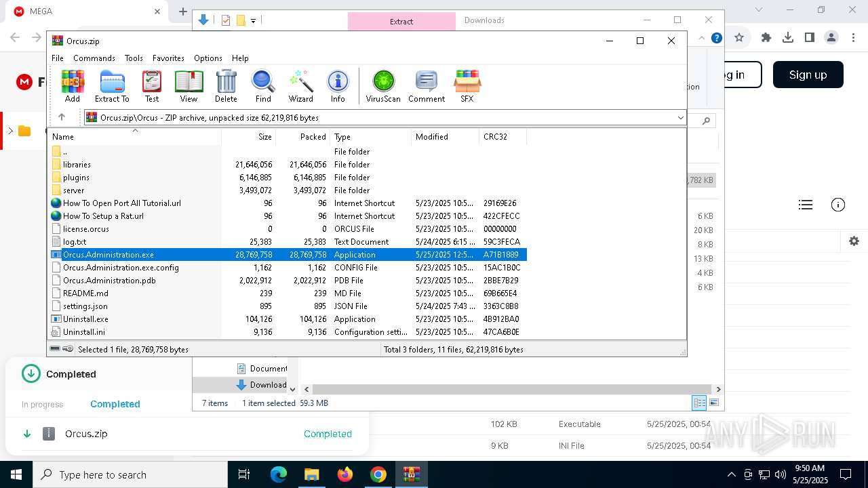
Task: Click Downloads item in Explorer sidebar
Action: [262, 385]
